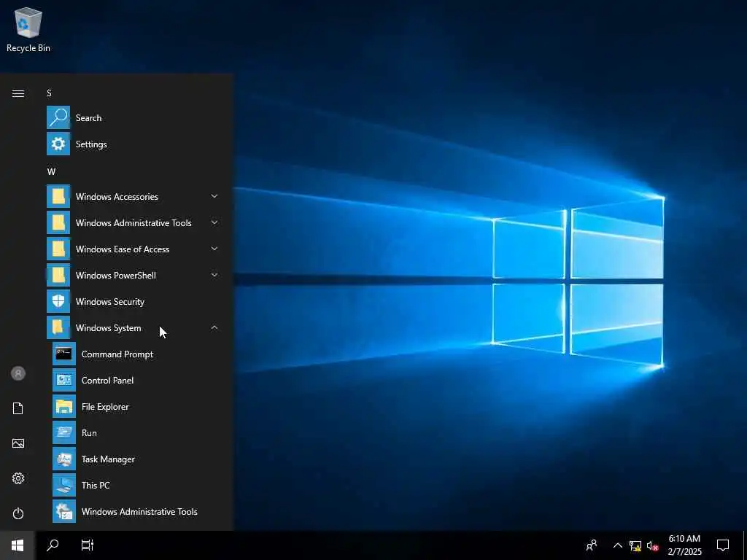Open the Recycle Bin desktop icon
Viewport: 747px width, 560px height.
click(28, 29)
